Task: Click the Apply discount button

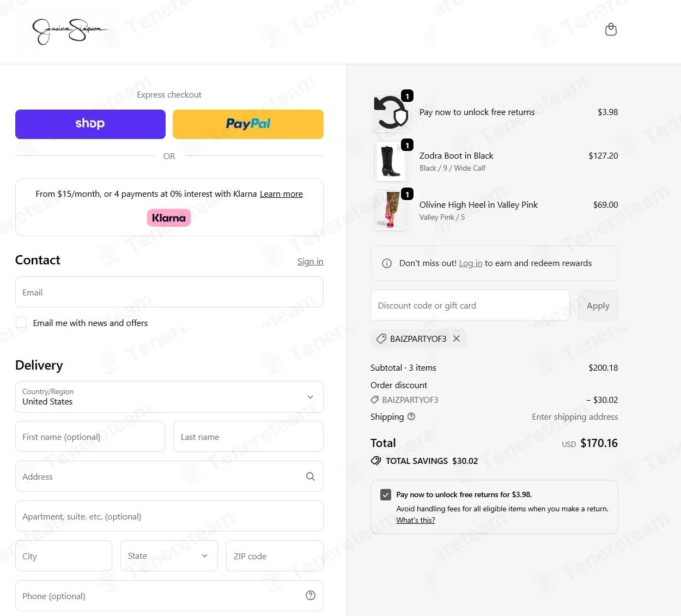Action: 598,305
